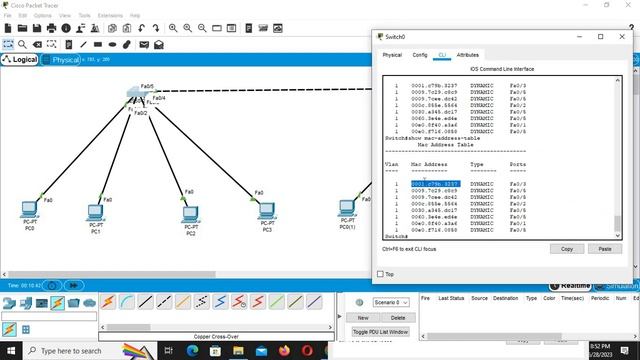Open Opera from taskbar
The image size is (640, 360).
coord(307,351)
